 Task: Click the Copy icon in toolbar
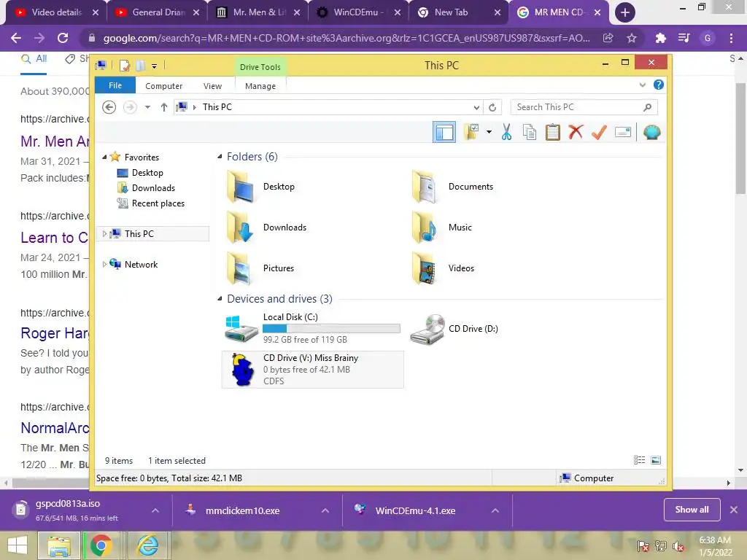point(530,132)
